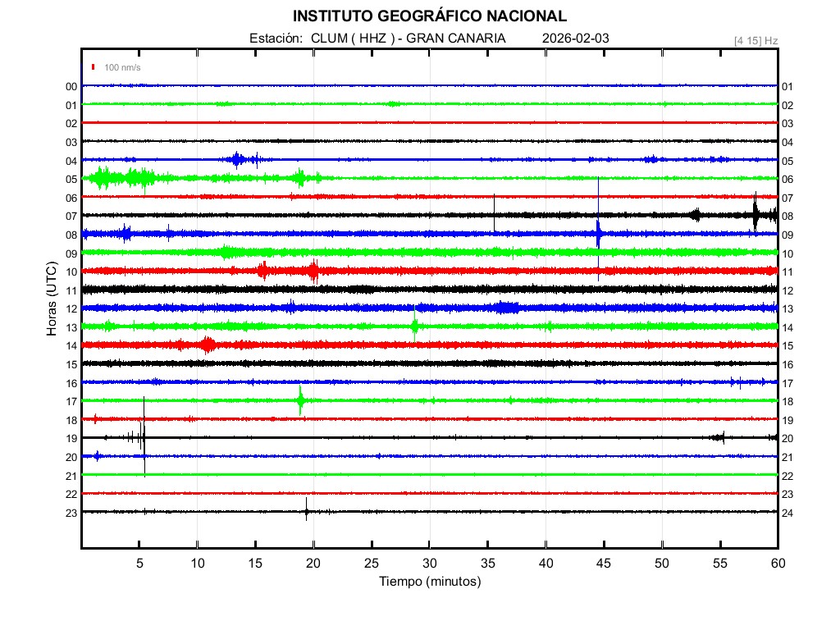Screen dimensions: 840x630
Task: Select the 30 minute tick label
Action: point(429,564)
